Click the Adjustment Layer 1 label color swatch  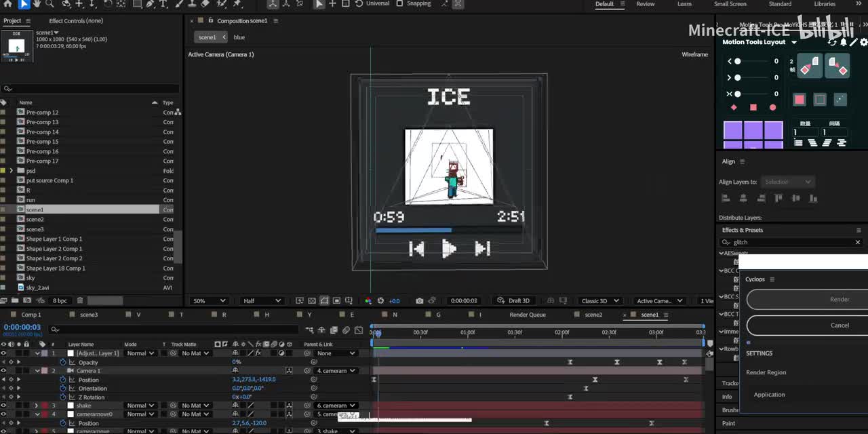[x=45, y=353]
